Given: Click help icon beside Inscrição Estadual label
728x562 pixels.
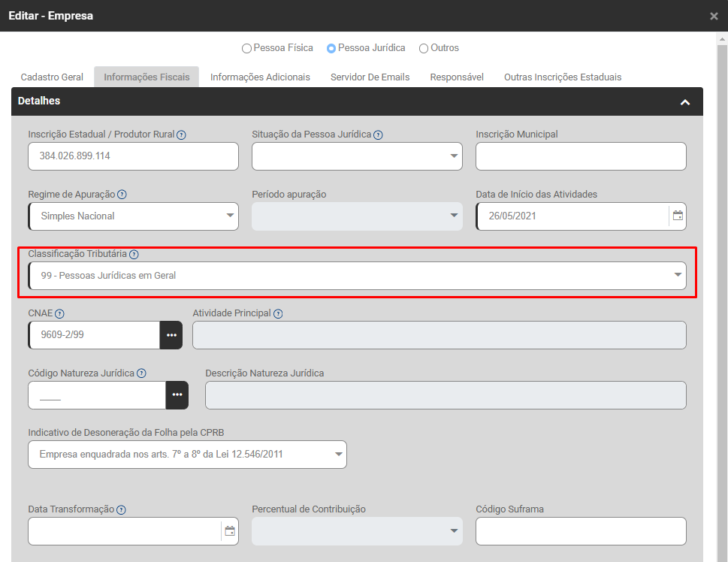Looking at the screenshot, I should coord(181,135).
